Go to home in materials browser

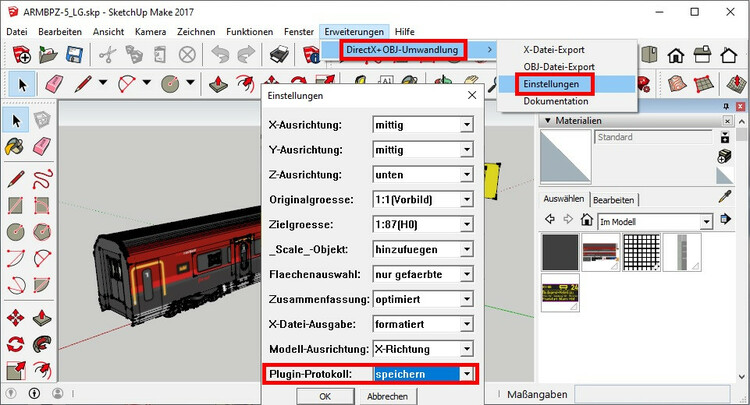(x=586, y=219)
